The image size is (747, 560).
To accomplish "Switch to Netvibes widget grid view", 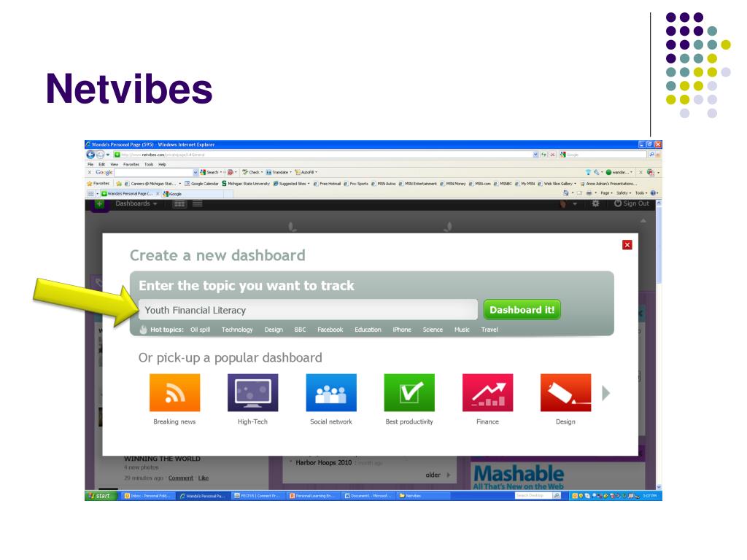I will [179, 204].
